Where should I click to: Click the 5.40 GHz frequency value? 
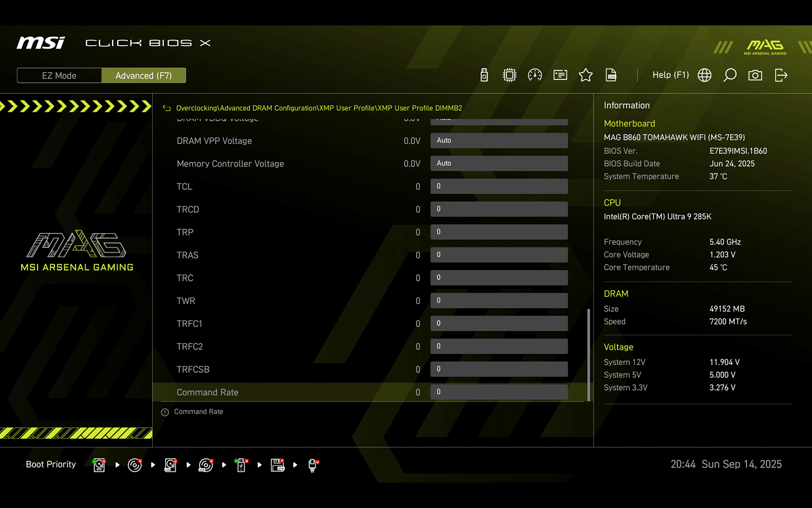coord(725,242)
